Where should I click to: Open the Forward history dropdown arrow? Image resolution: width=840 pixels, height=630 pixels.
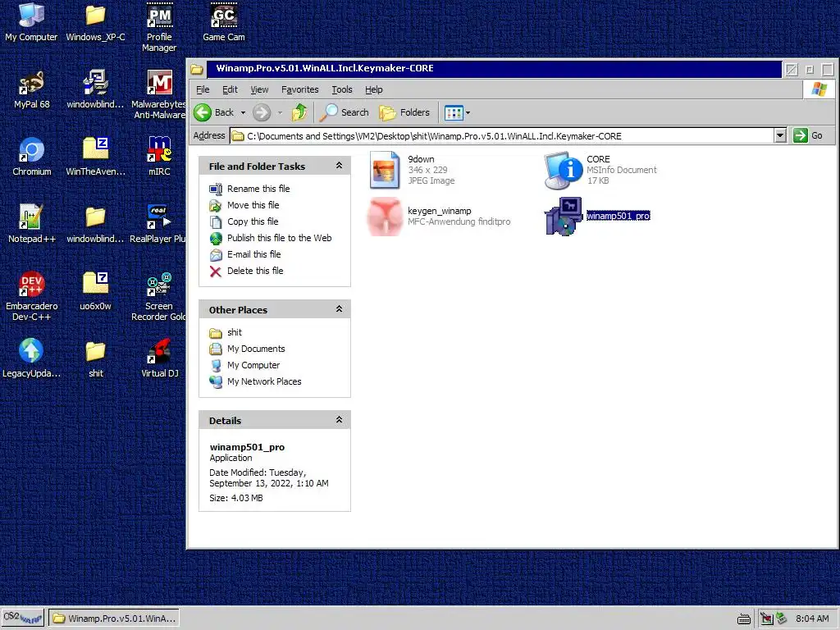tap(280, 112)
